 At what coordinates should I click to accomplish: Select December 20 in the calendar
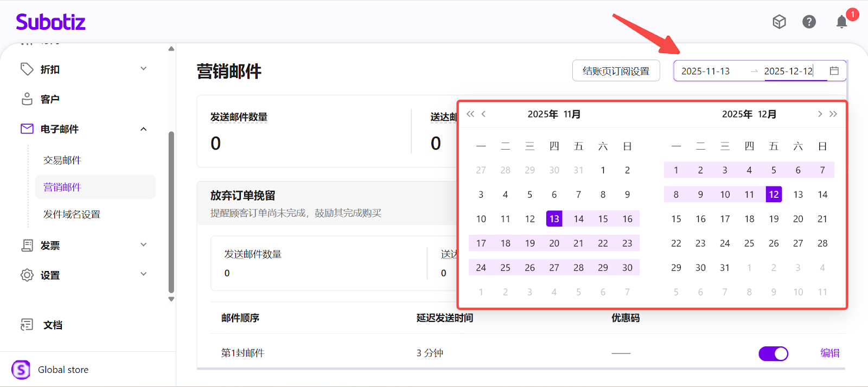(797, 219)
